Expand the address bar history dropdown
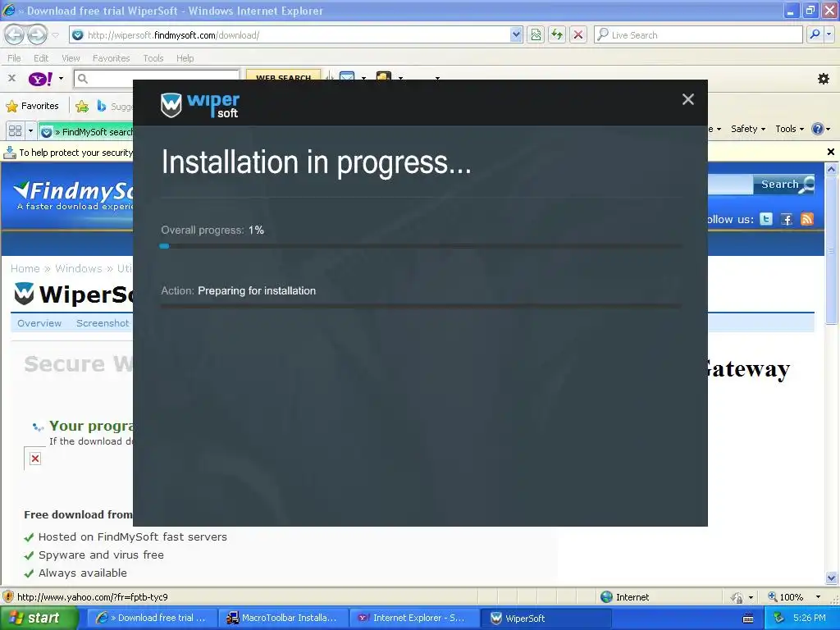840x630 pixels. coord(516,34)
